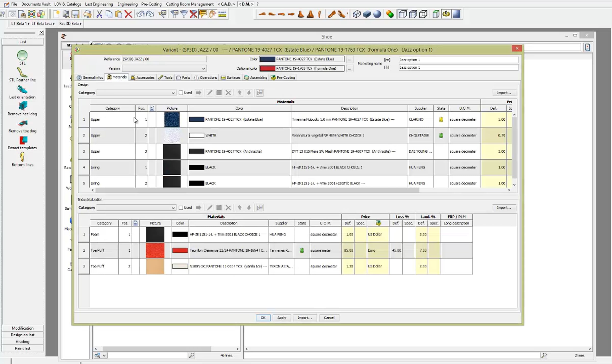Click the Estate Blue color swatch

[267, 59]
